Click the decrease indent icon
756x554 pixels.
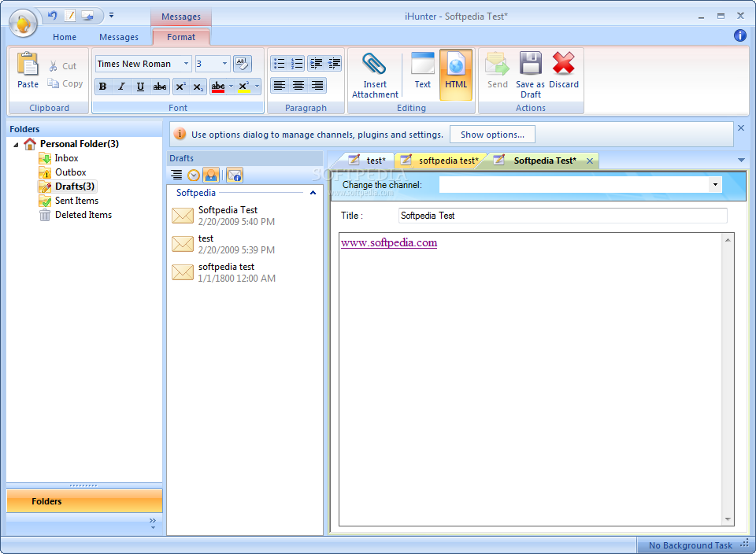pos(334,64)
